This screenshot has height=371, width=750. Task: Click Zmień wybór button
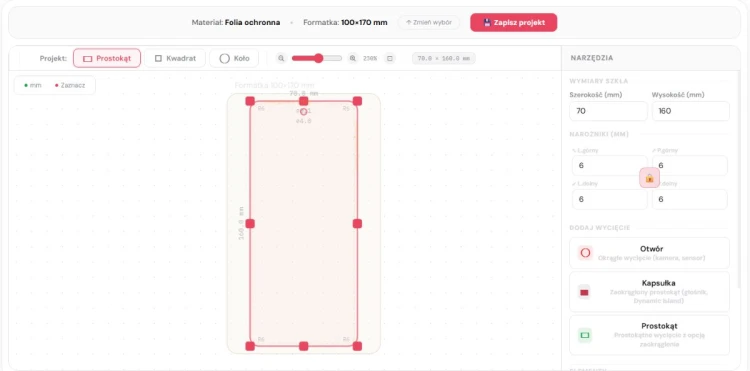click(429, 22)
